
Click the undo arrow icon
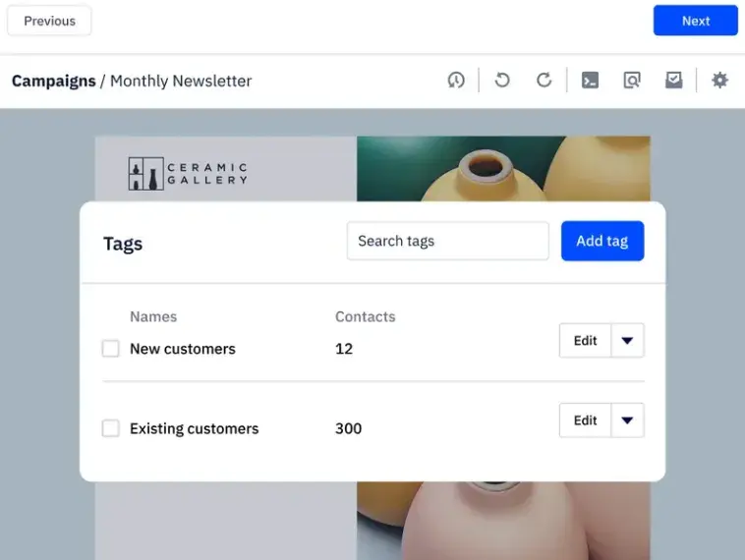tap(502, 80)
